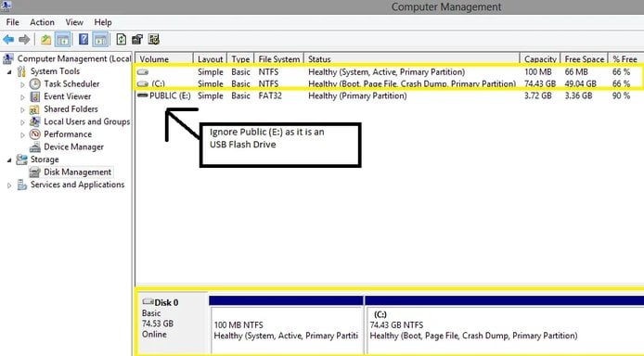Screen dimensions: 644x356
Task: Open the File menu
Action: point(12,22)
